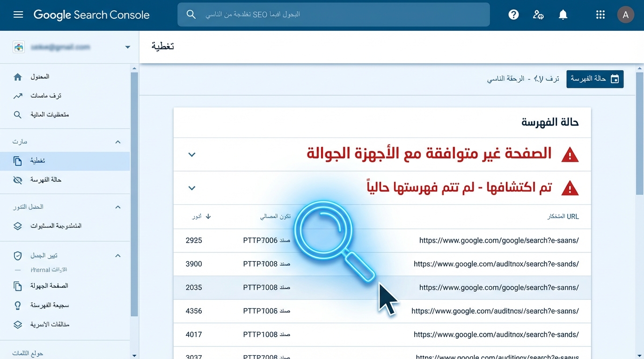The width and height of the screenshot is (644, 359).
Task: Click the lightbulb indexing history icon
Action: [18, 305]
